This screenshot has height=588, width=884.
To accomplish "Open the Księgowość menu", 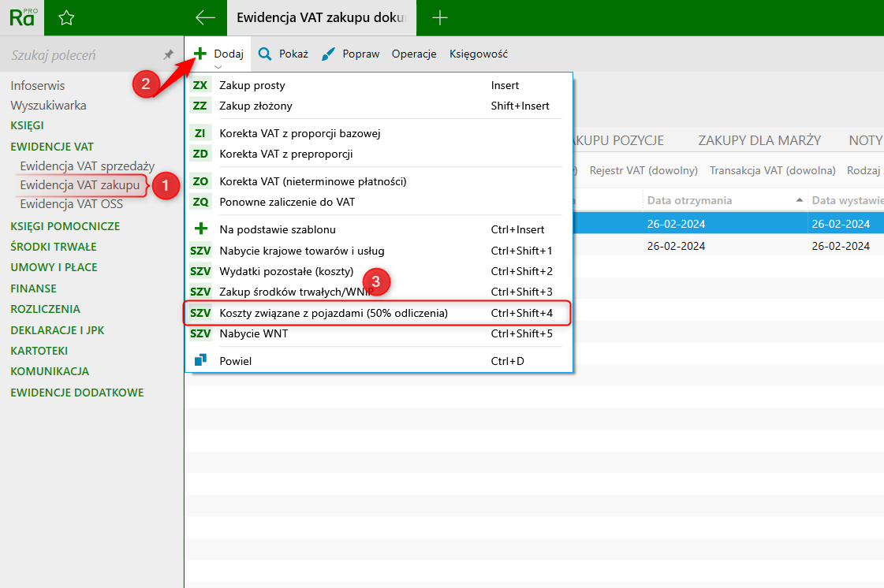I will click(478, 54).
